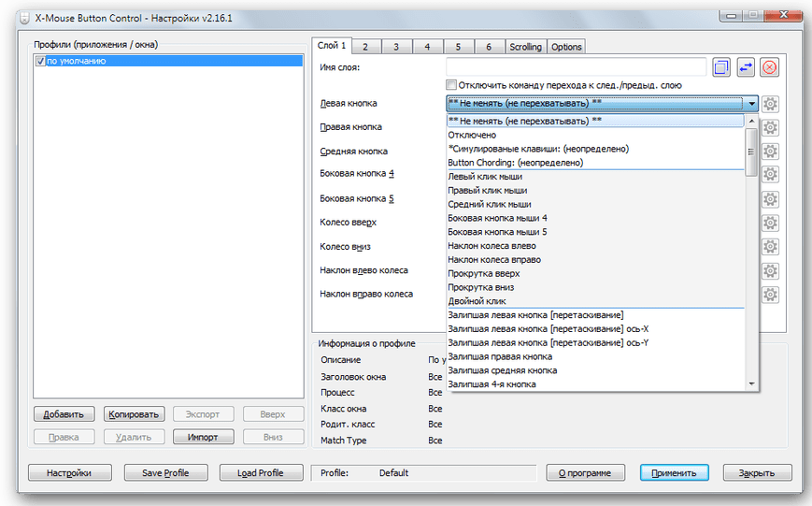This screenshot has height=506, width=812.
Task: Select 'Залипшая 4-я кнопка' option
Action: [595, 384]
